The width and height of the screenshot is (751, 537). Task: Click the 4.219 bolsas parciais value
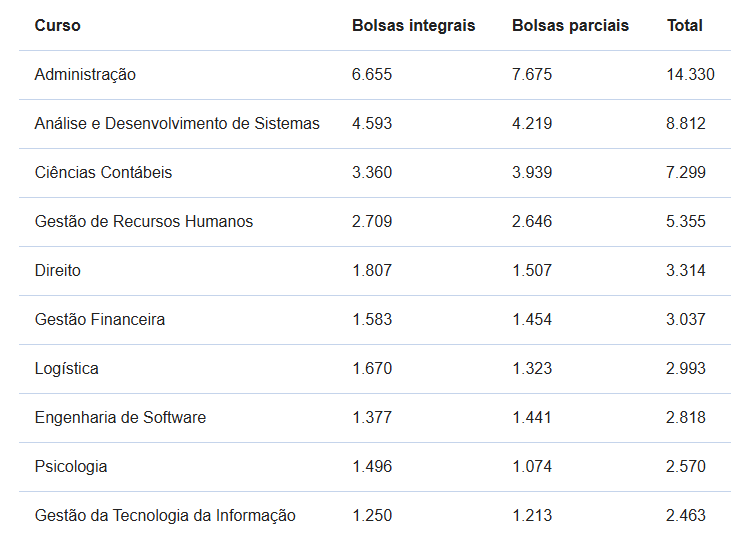(x=532, y=124)
